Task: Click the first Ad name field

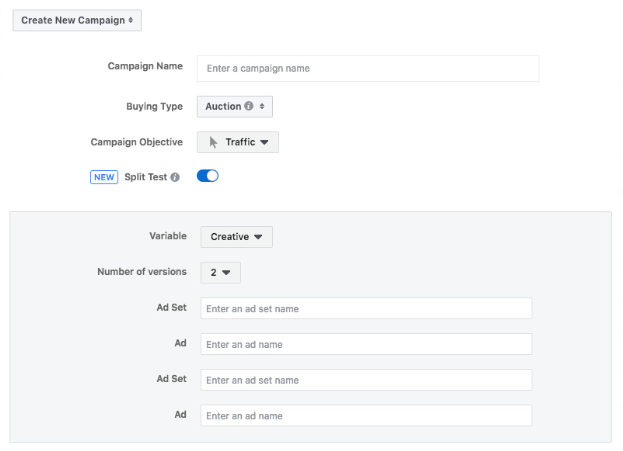Action: [366, 344]
